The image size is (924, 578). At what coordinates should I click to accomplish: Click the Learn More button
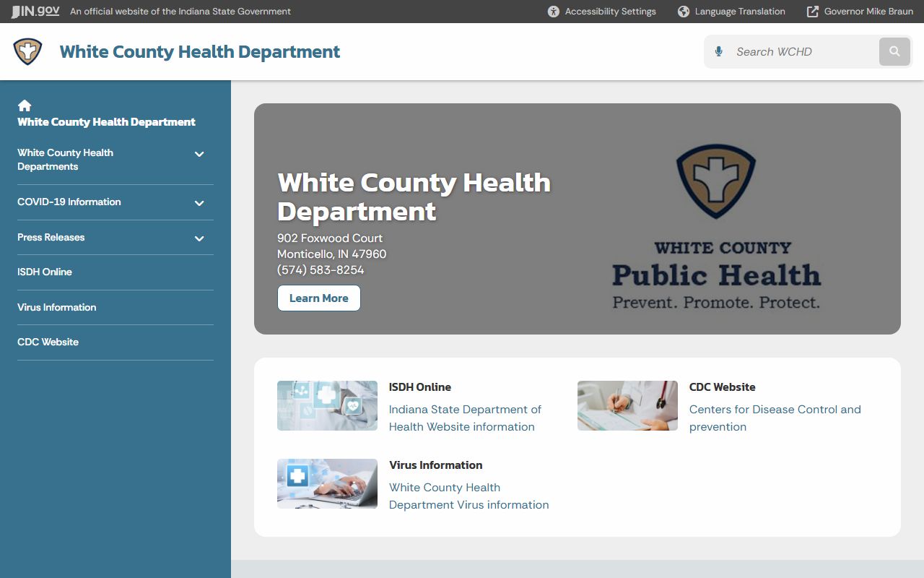(319, 298)
